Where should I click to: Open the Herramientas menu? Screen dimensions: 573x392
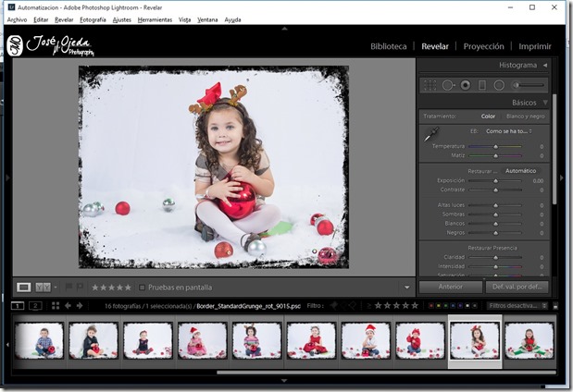tap(155, 19)
